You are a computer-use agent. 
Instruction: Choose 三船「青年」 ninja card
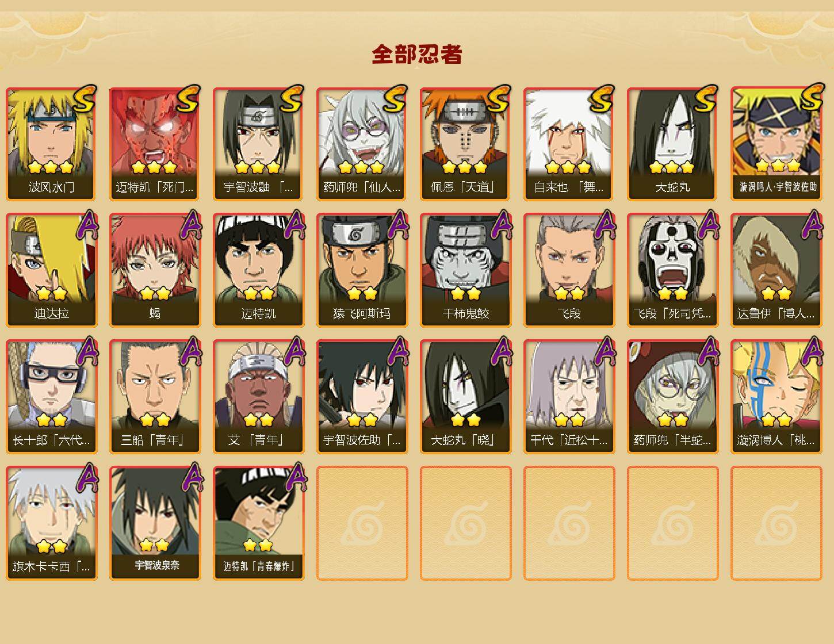155,397
